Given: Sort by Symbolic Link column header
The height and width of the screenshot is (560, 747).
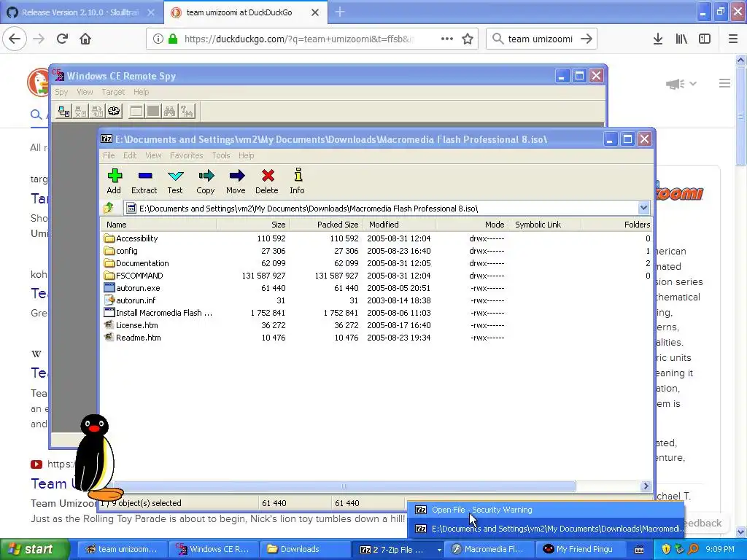Looking at the screenshot, I should (544, 225).
